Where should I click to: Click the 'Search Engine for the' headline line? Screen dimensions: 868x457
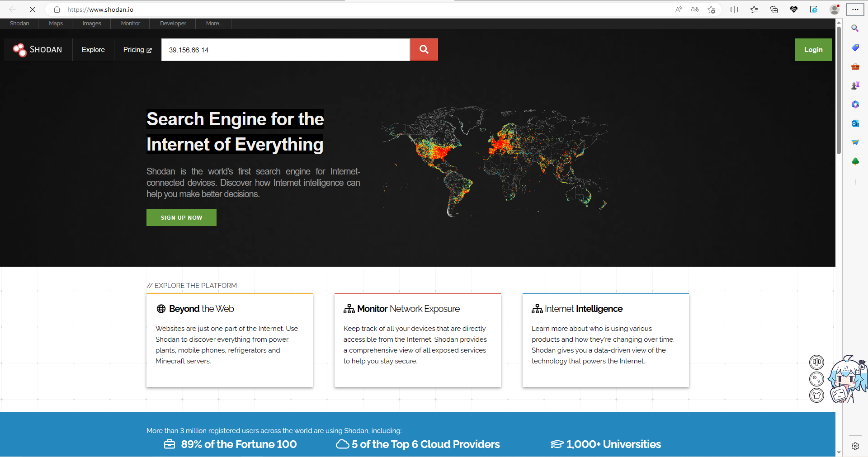(x=235, y=119)
